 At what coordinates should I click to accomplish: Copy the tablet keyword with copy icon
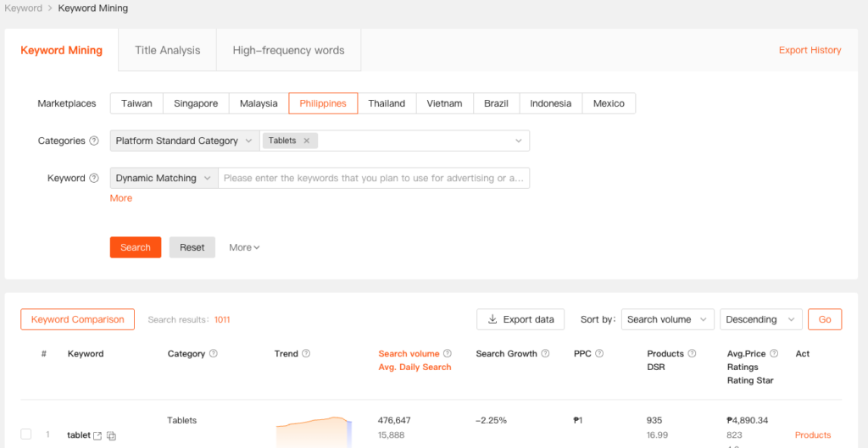[111, 435]
